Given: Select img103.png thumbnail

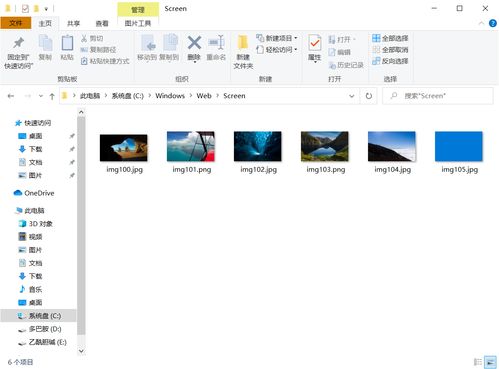Looking at the screenshot, I should click(x=325, y=146).
